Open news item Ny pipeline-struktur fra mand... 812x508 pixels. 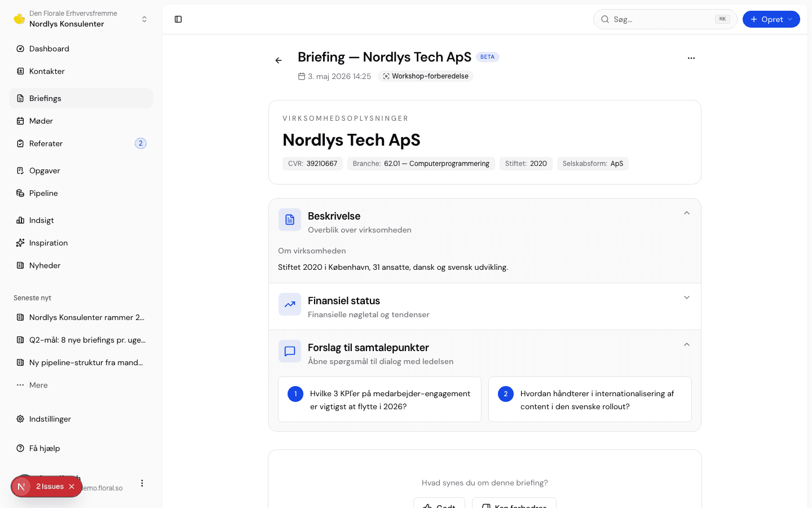point(81,362)
